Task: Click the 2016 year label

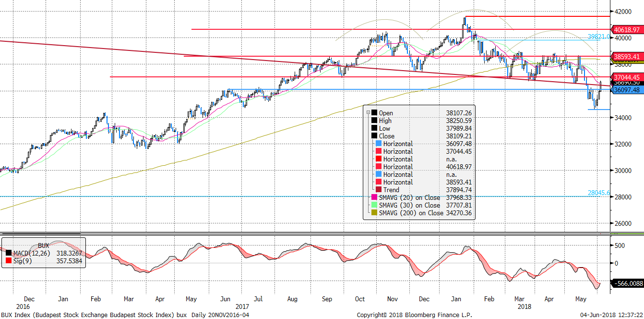Action: coord(23,306)
